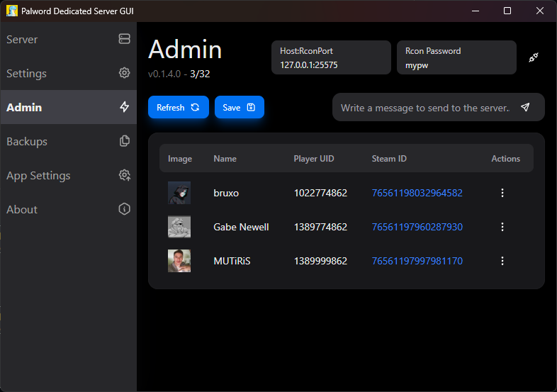Image resolution: width=557 pixels, height=392 pixels.
Task: Click Player UID 1389774862
Action: (320, 227)
